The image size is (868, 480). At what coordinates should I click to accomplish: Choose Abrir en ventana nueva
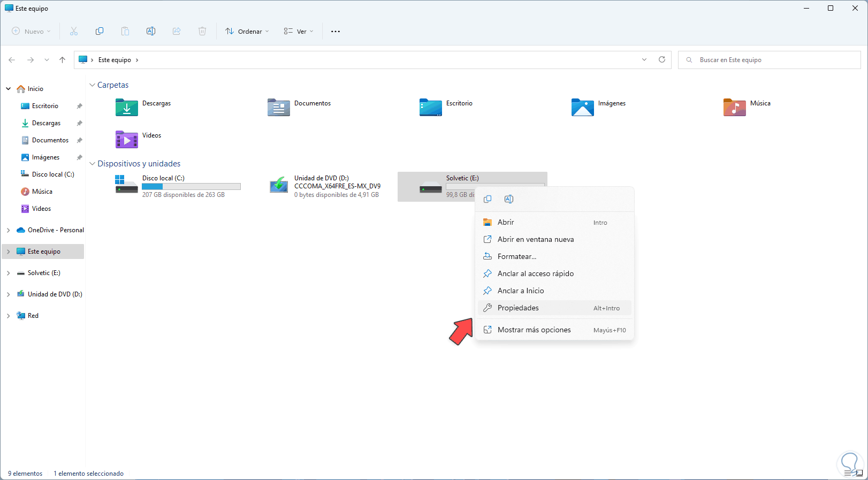(x=554, y=239)
